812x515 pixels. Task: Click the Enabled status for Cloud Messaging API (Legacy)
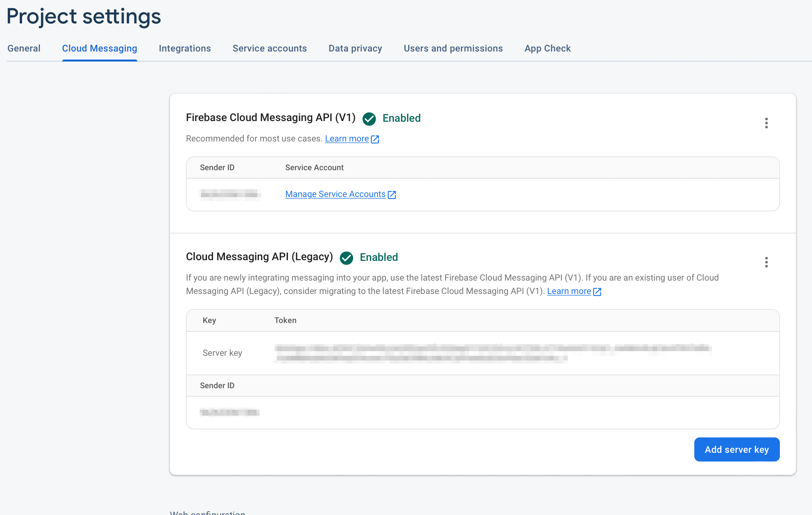pyautogui.click(x=379, y=257)
